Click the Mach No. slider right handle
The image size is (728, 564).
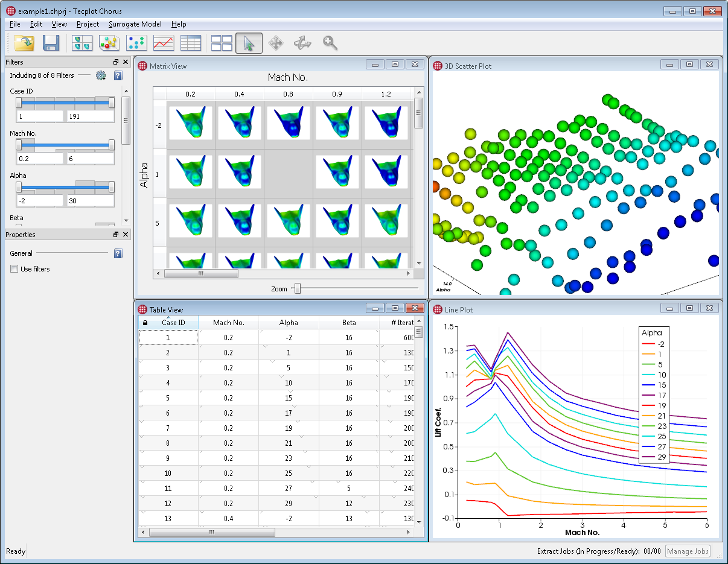coord(112,145)
